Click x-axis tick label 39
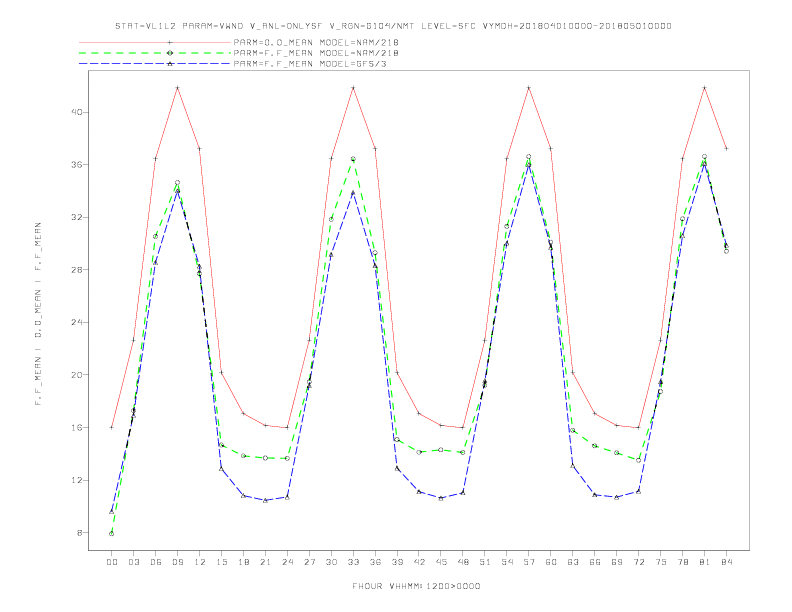The height and width of the screenshot is (612, 792). pyautogui.click(x=397, y=562)
